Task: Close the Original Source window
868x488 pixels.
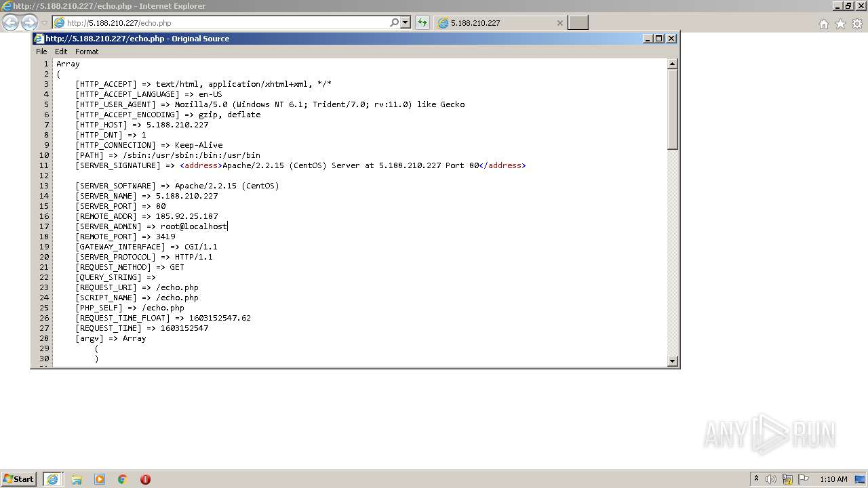Action: click(671, 39)
